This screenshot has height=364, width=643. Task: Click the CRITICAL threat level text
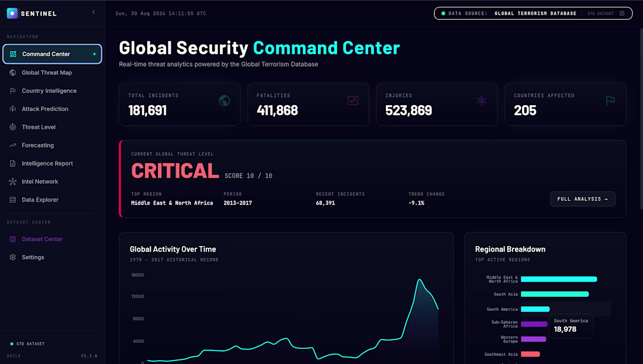click(175, 171)
